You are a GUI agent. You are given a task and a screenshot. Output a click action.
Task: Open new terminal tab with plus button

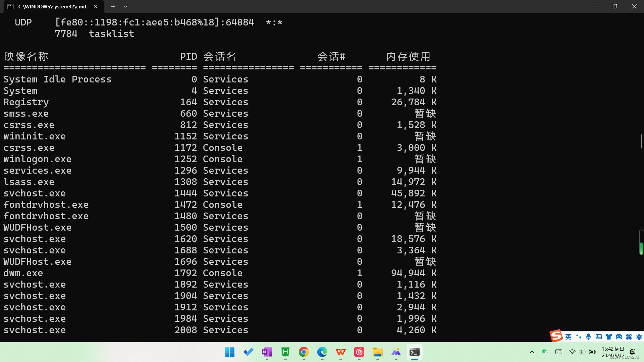(113, 6)
